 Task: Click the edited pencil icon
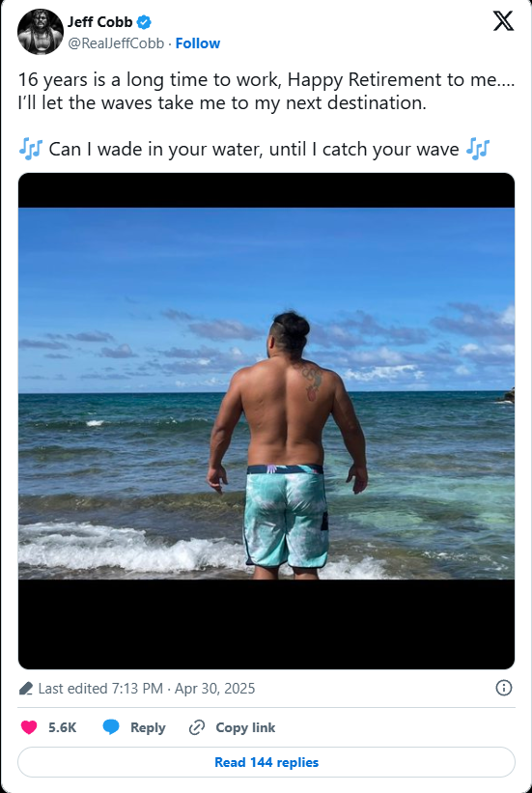click(26, 689)
